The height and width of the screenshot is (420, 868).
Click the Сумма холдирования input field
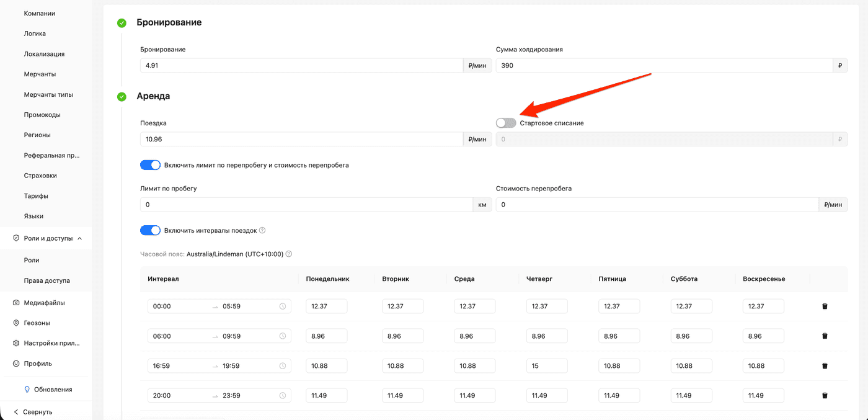[x=663, y=65]
